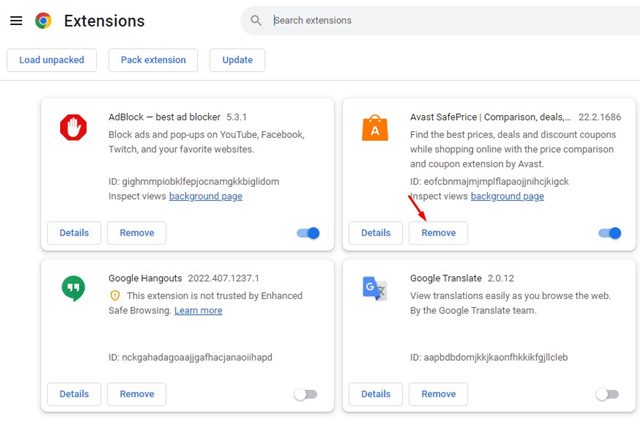
Task: Click the Google Translate icon
Action: point(375,288)
